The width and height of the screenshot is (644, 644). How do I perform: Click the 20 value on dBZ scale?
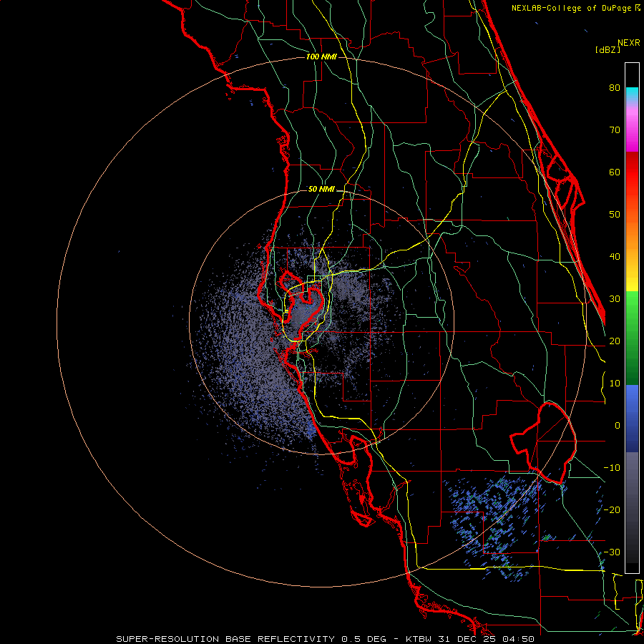point(615,341)
